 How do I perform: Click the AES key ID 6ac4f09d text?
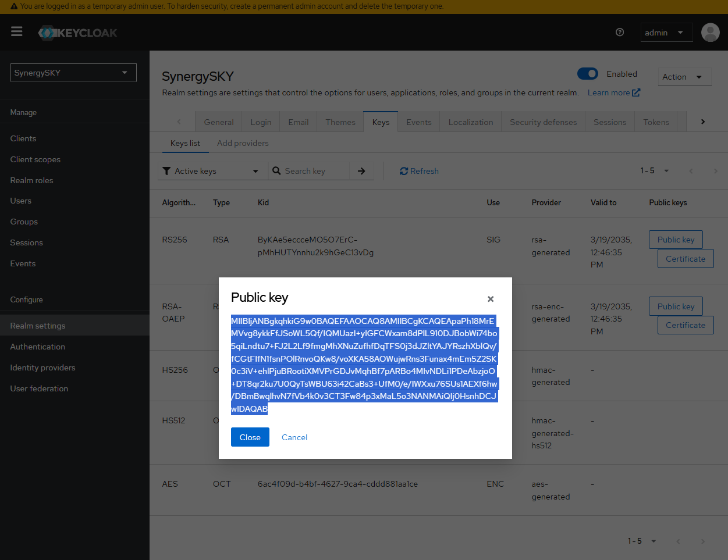(338, 484)
